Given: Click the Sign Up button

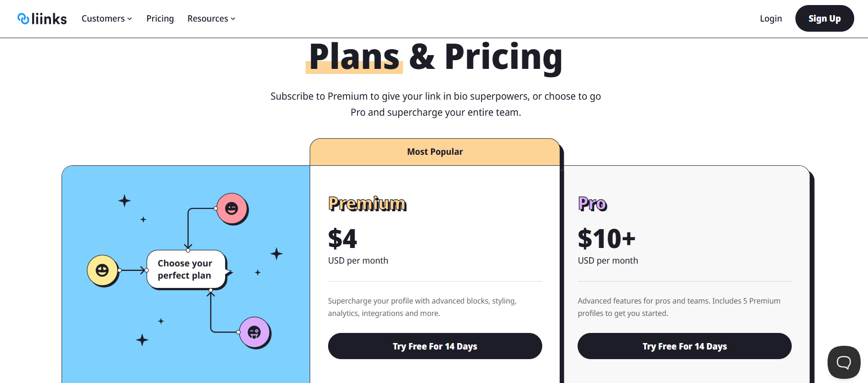Looking at the screenshot, I should 824,18.
